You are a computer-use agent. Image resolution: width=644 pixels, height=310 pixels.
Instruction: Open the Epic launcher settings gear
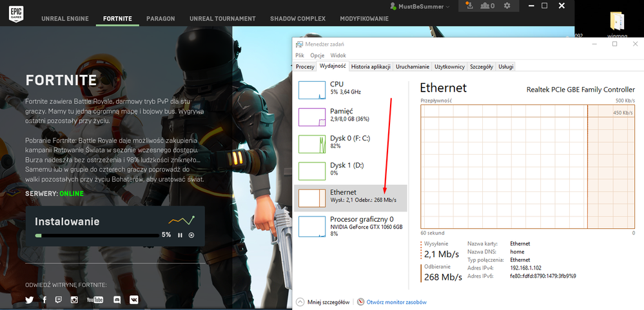click(x=507, y=6)
